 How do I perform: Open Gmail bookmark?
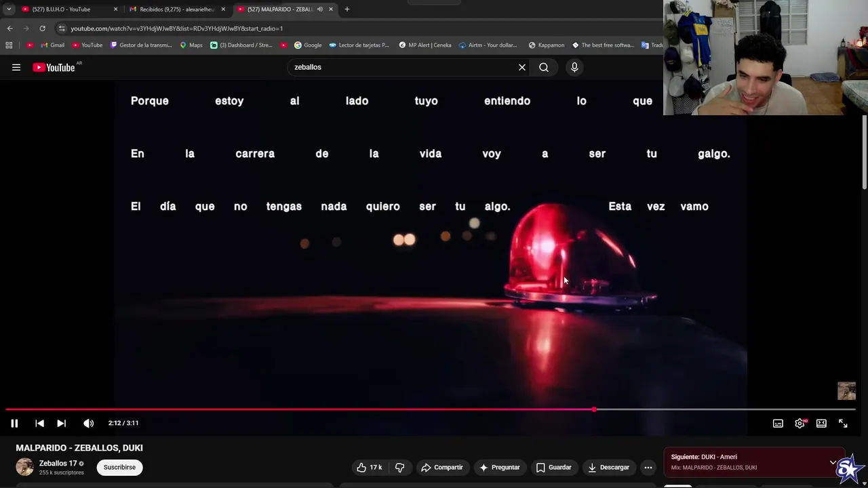coord(52,45)
